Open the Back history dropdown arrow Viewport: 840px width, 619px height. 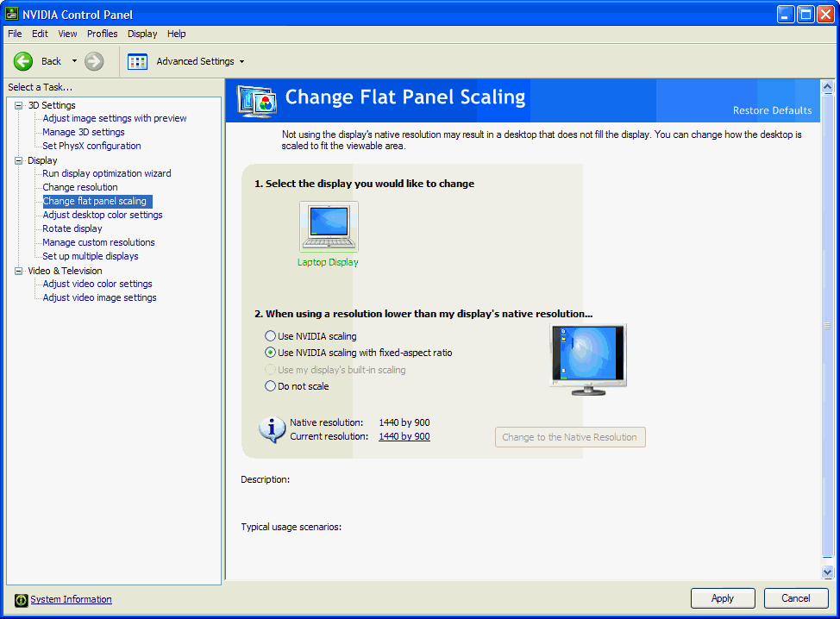74,61
